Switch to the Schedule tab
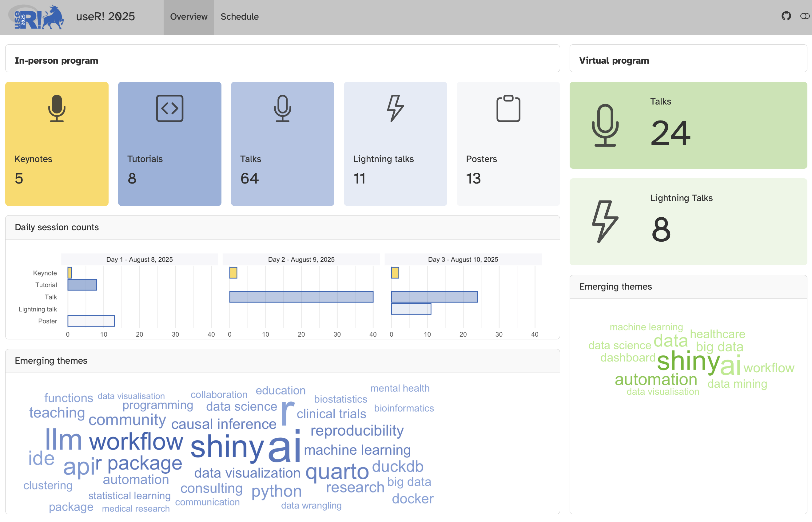This screenshot has width=812, height=522. [239, 17]
